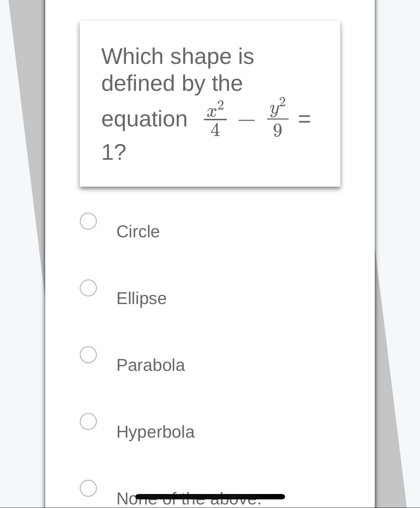Click the Ellipse answer label

[x=141, y=298]
